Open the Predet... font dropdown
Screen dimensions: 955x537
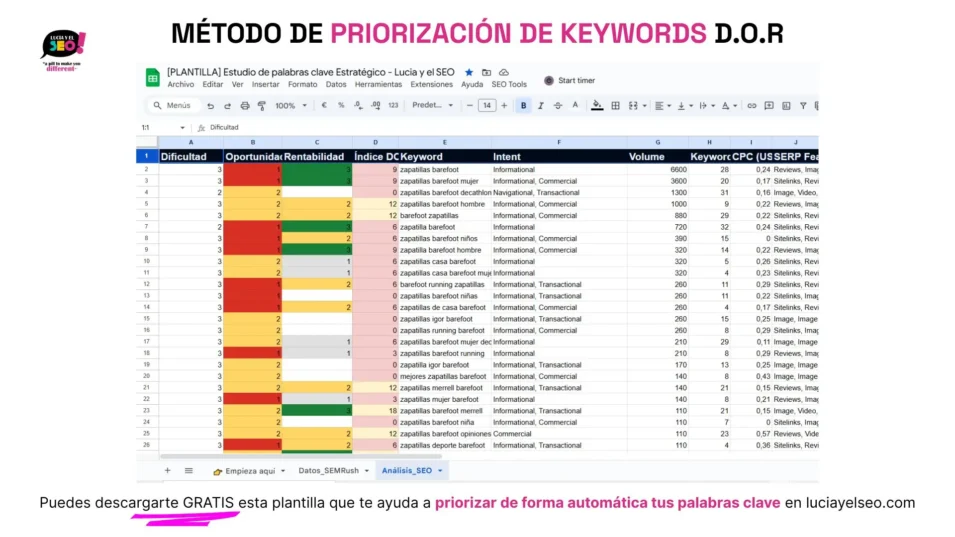tap(432, 105)
